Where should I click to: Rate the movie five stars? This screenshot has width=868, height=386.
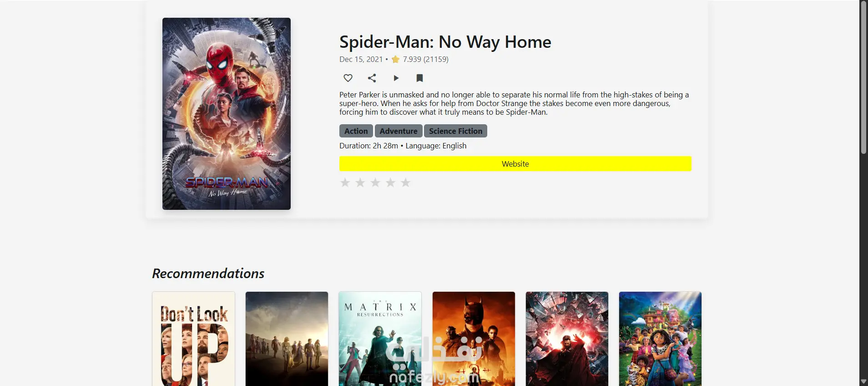[405, 183]
